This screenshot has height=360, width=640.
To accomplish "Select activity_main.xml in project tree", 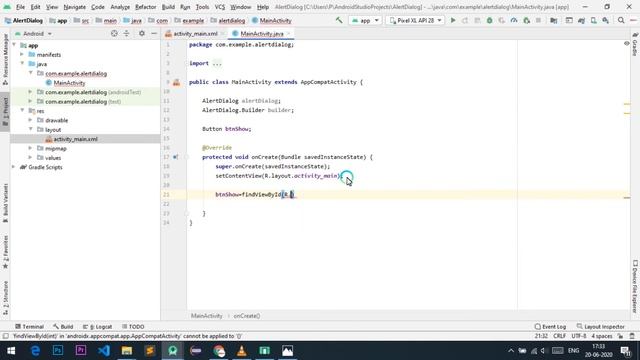I will pos(76,139).
